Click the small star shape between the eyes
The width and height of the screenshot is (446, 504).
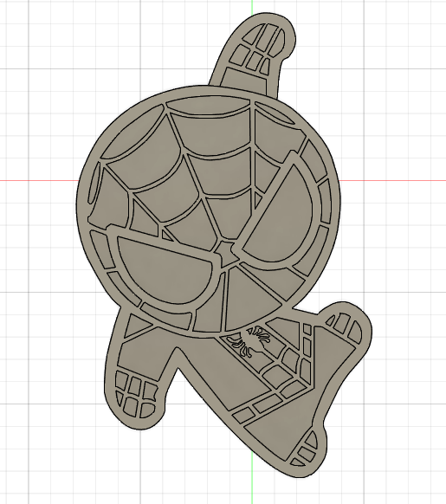[227, 254]
